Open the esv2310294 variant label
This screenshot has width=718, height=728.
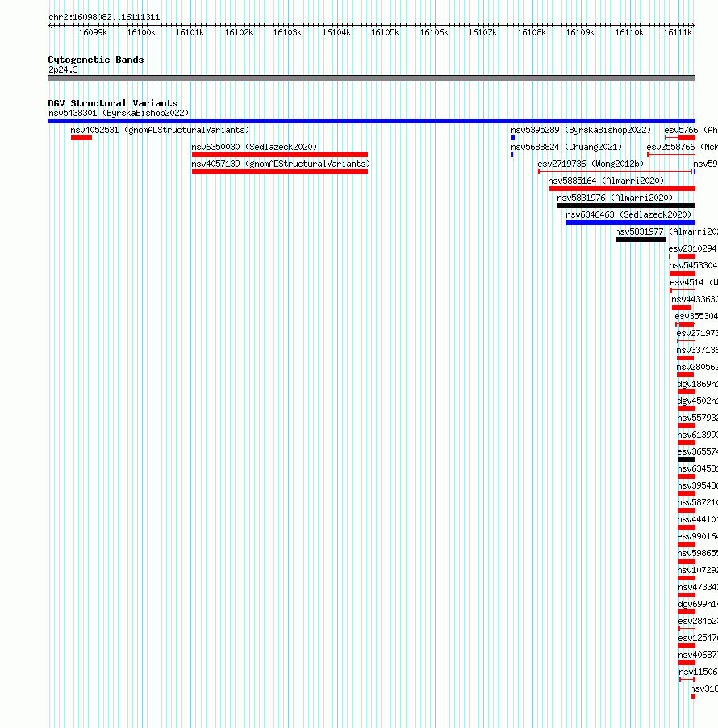692,249
